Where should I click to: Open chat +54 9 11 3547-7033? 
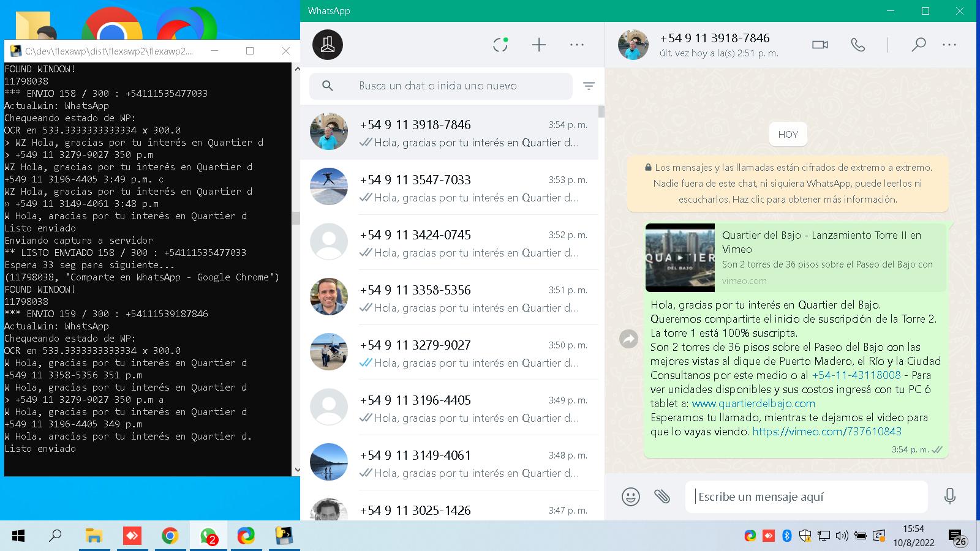pyautogui.click(x=449, y=187)
